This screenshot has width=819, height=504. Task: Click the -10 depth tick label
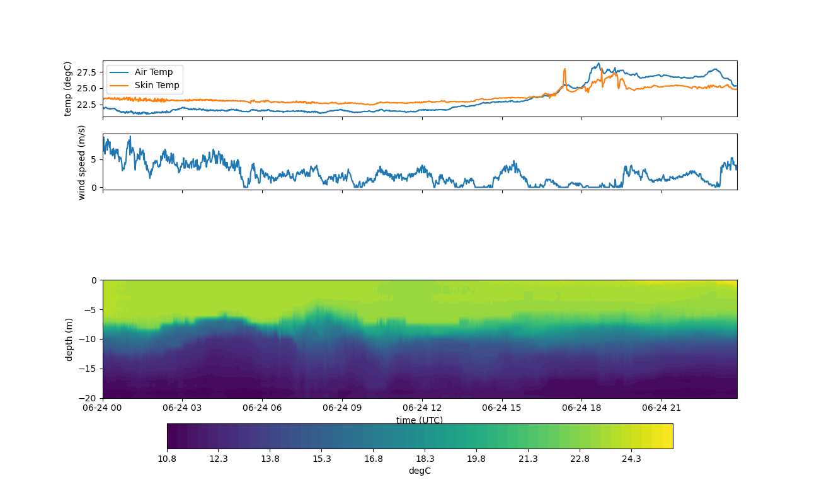coord(89,339)
